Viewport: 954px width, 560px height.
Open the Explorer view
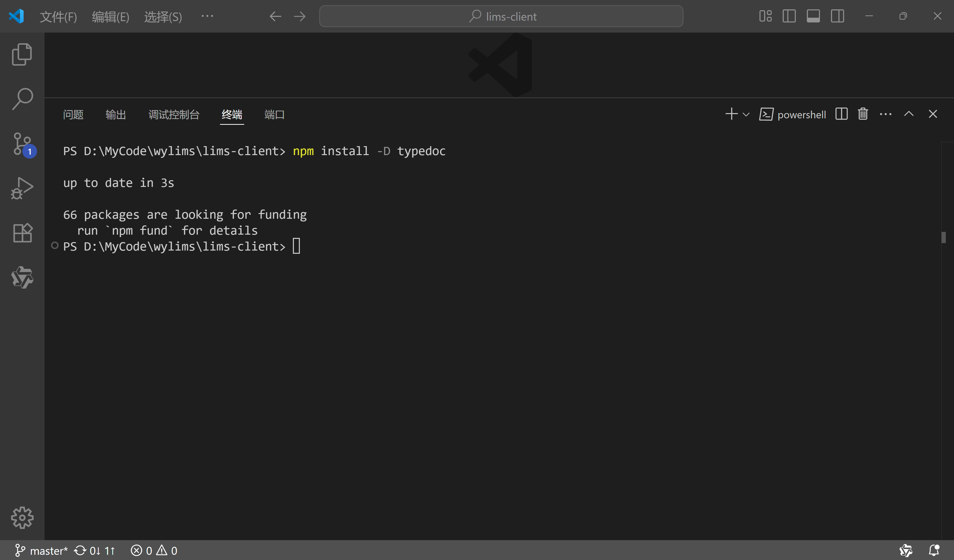pyautogui.click(x=22, y=54)
